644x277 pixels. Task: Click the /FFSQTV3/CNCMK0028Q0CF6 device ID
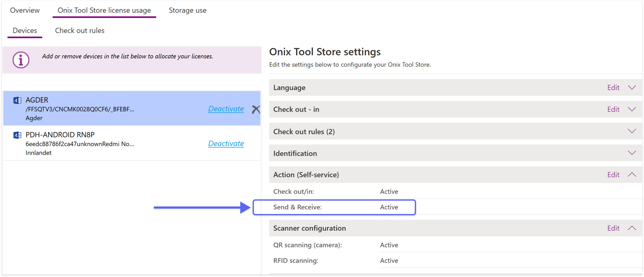pos(80,109)
